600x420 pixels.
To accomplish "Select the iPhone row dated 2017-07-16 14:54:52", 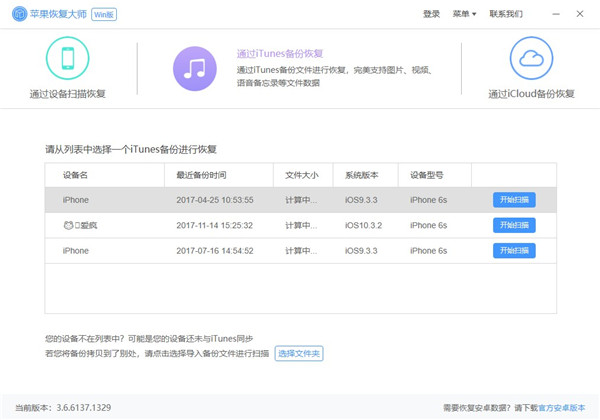I will coord(300,251).
